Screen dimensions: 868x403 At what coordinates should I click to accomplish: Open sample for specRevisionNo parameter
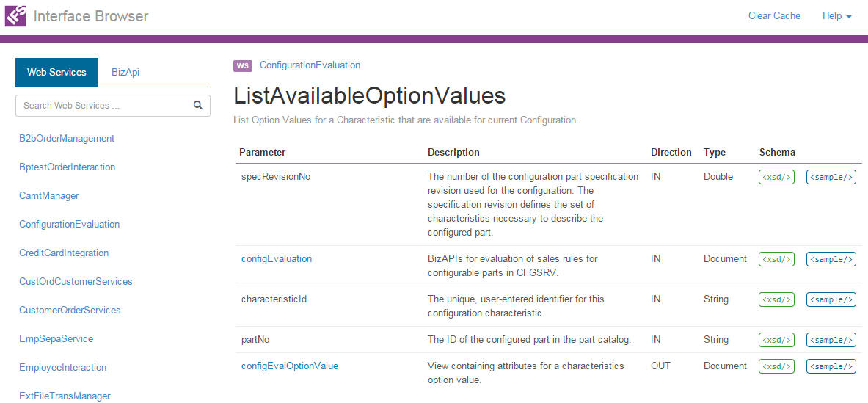[x=831, y=177]
